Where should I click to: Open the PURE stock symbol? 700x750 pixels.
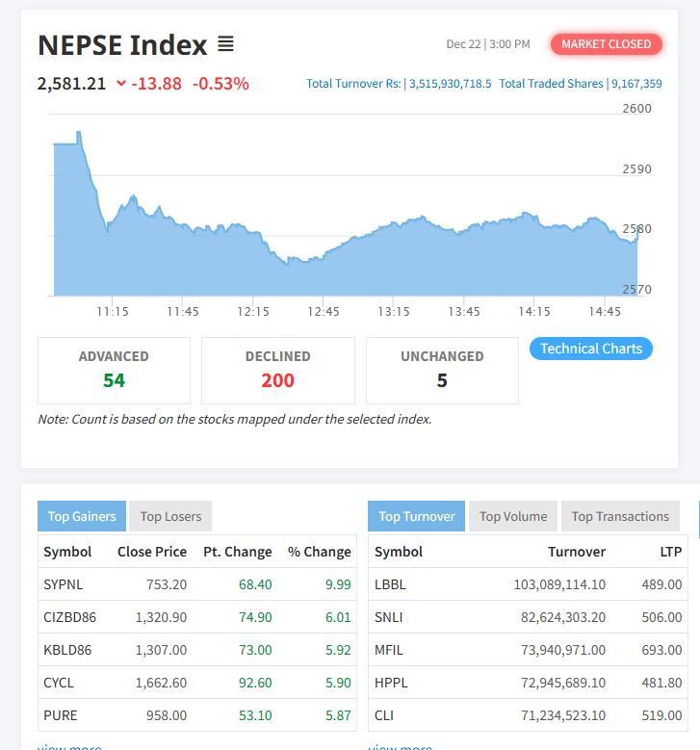60,715
